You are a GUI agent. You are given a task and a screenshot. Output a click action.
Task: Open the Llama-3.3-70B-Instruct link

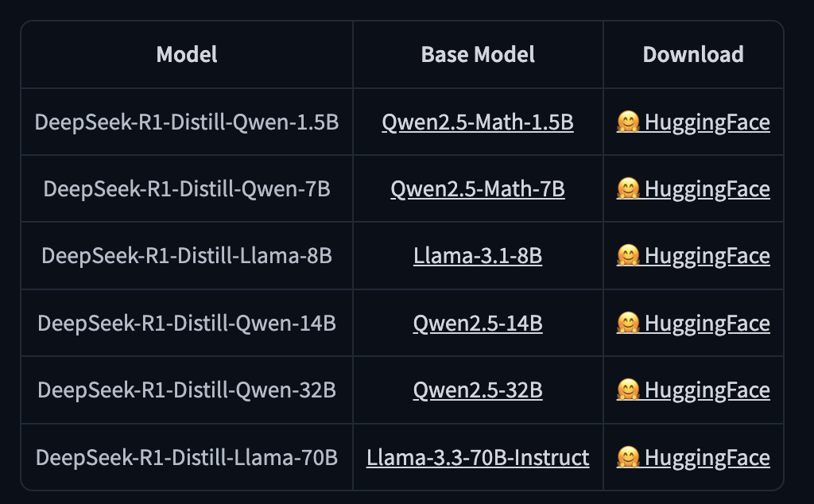(478, 458)
